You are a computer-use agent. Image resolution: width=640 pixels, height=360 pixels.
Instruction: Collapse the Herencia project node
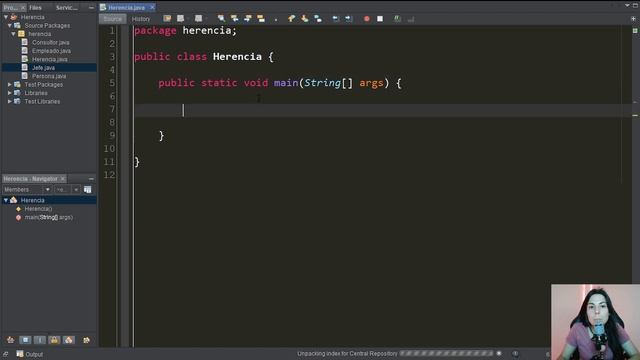tap(6, 17)
